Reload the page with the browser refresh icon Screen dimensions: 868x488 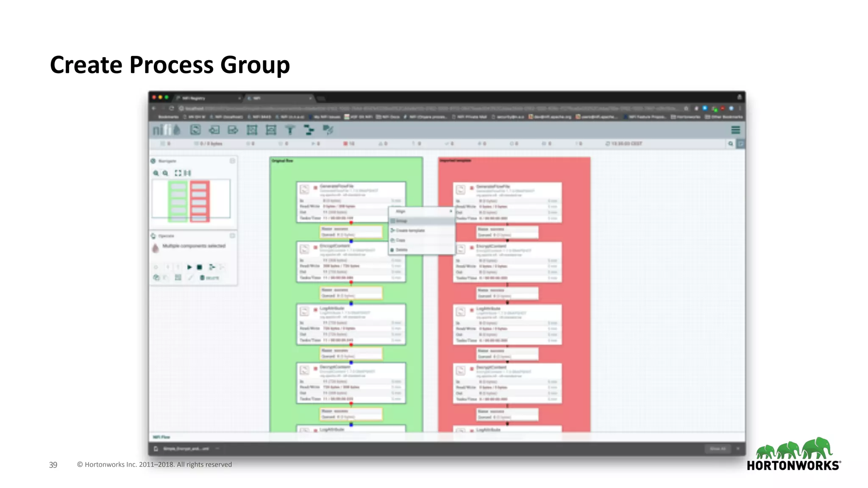click(172, 108)
